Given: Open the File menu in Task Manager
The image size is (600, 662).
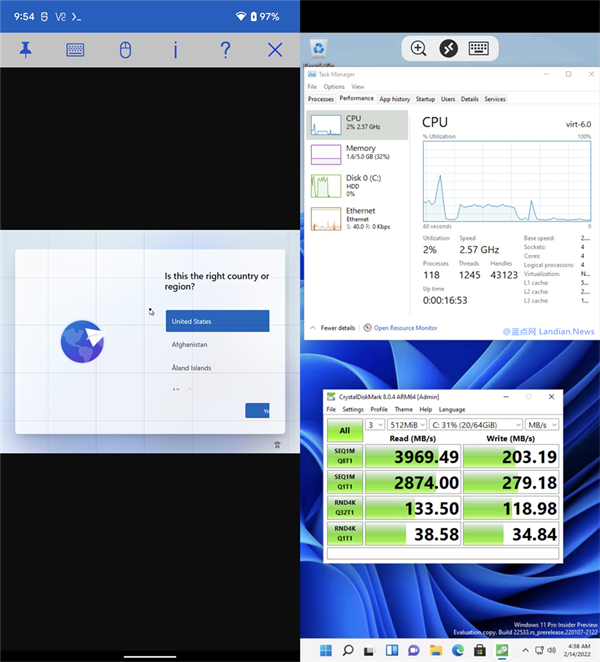Looking at the screenshot, I should tap(312, 87).
